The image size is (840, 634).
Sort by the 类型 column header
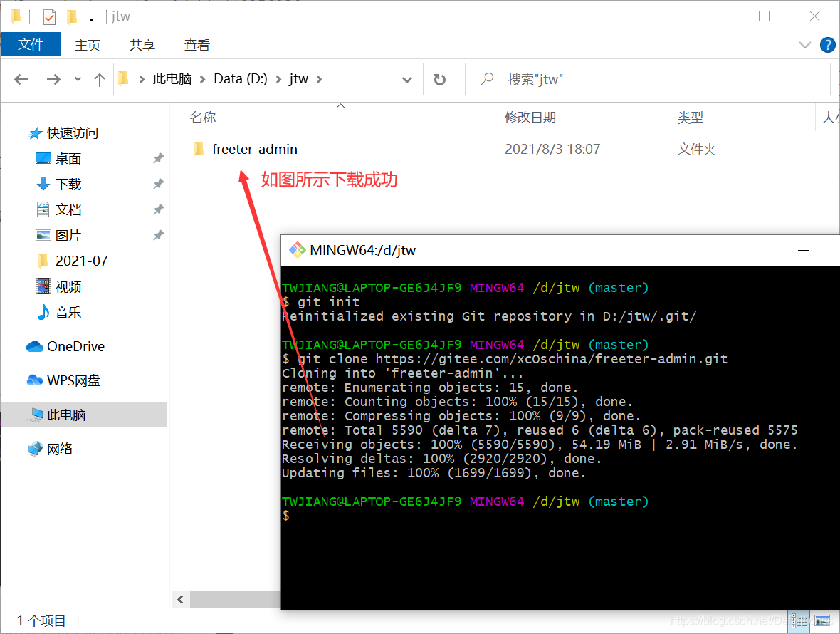(690, 118)
